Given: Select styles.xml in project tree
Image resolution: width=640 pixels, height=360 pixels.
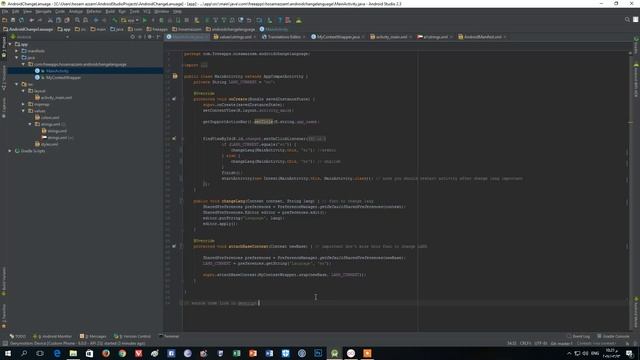Looking at the screenshot, I should pyautogui.click(x=49, y=144).
